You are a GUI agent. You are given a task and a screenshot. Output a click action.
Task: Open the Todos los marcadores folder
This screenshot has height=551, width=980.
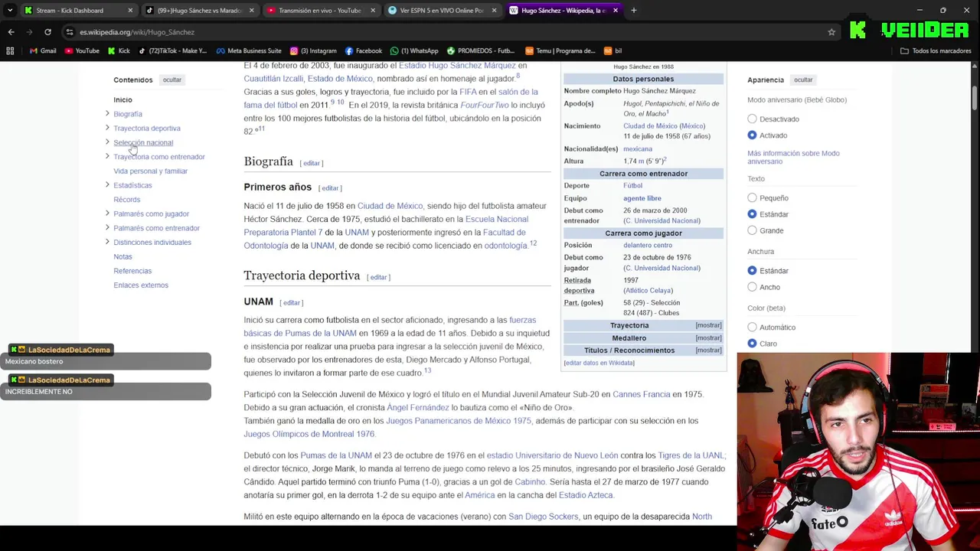pos(936,51)
